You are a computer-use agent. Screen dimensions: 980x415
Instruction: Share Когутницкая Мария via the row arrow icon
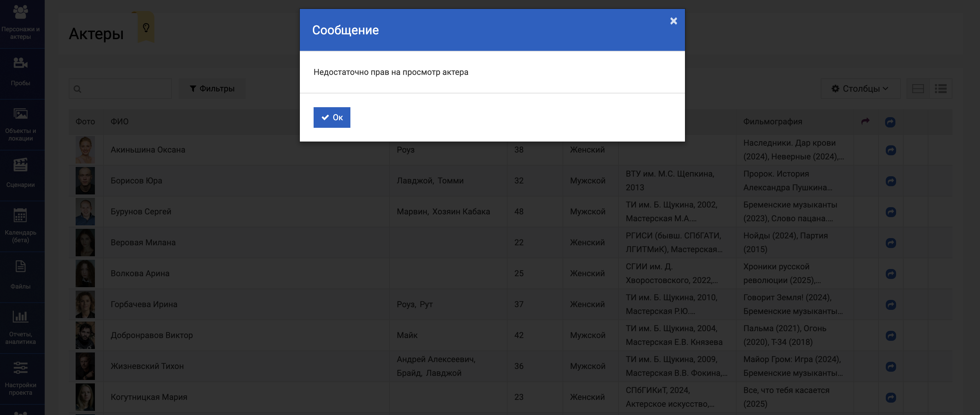coord(891,397)
